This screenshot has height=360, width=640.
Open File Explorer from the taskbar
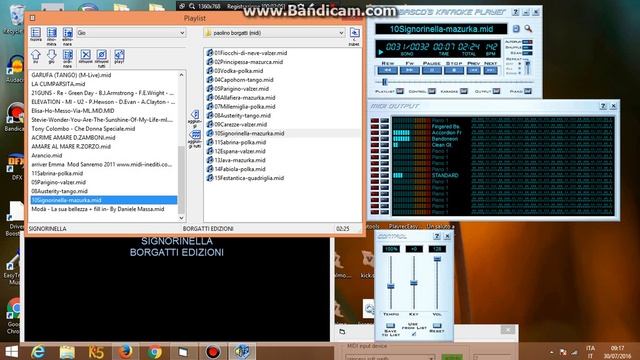(67, 351)
